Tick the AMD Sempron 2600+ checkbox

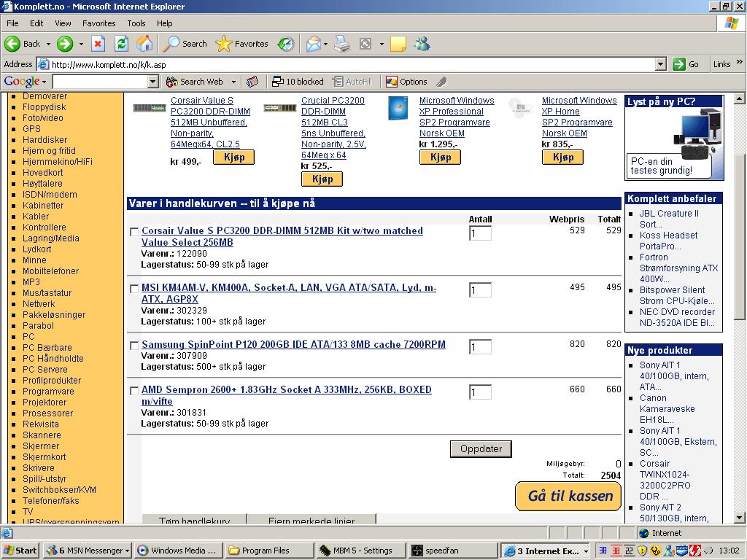(x=134, y=391)
